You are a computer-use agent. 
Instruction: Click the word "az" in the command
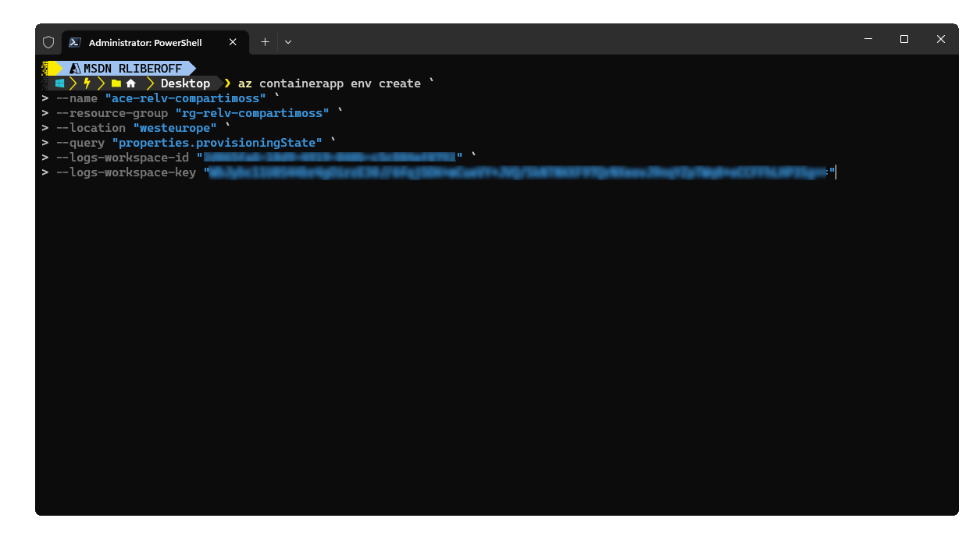click(244, 83)
